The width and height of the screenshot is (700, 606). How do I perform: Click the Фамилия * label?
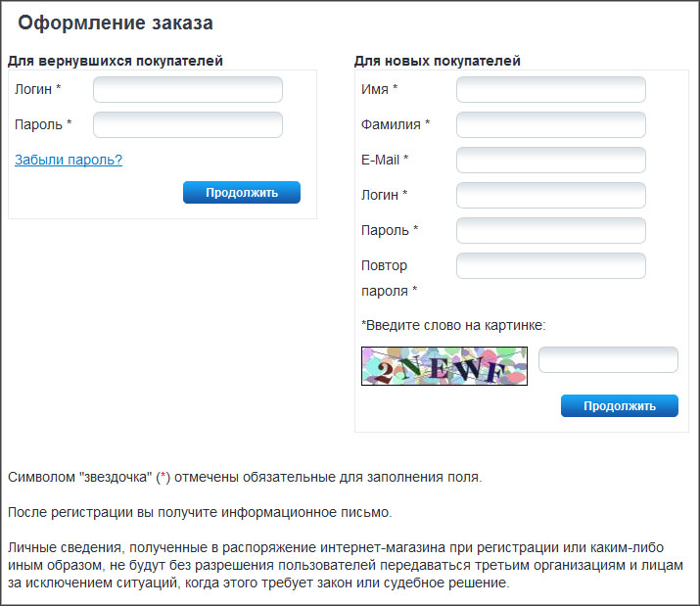pyautogui.click(x=396, y=124)
